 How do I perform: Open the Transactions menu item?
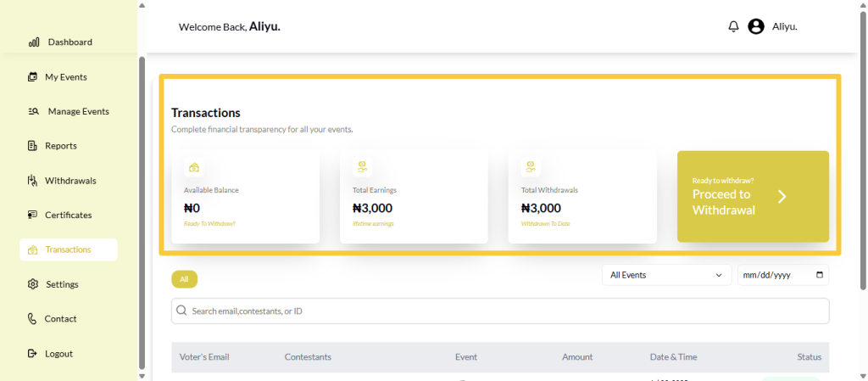(x=68, y=249)
